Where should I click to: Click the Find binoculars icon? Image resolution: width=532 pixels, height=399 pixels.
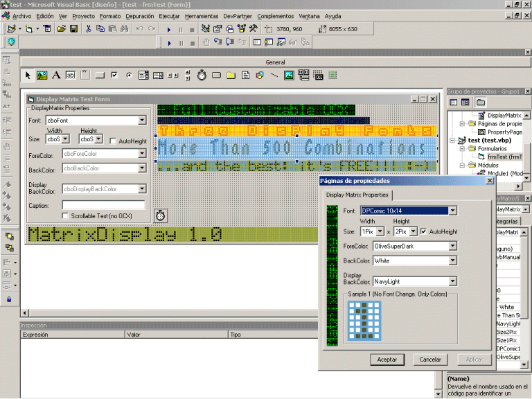pos(124,29)
